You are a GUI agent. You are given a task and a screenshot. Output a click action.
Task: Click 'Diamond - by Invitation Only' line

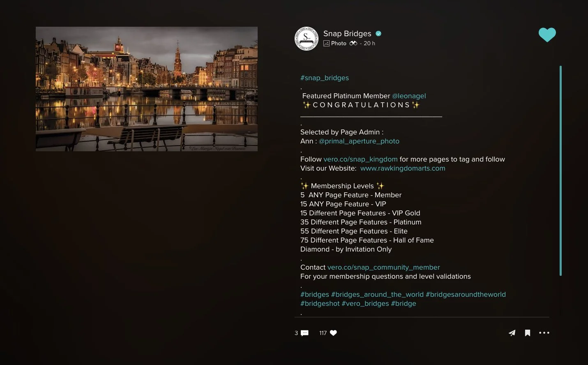click(346, 249)
